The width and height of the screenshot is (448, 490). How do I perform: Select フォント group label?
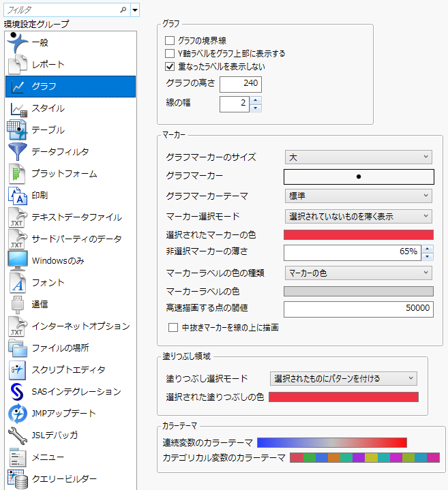[x=48, y=283]
